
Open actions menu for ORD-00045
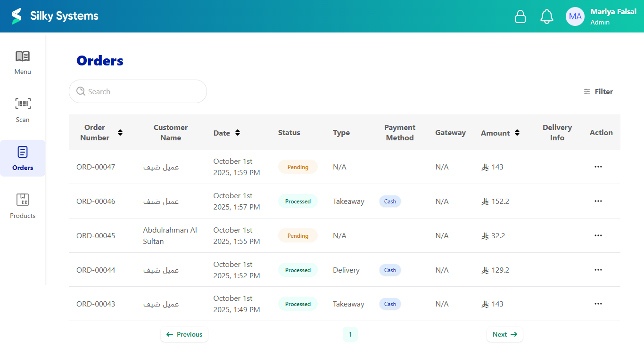(x=598, y=235)
